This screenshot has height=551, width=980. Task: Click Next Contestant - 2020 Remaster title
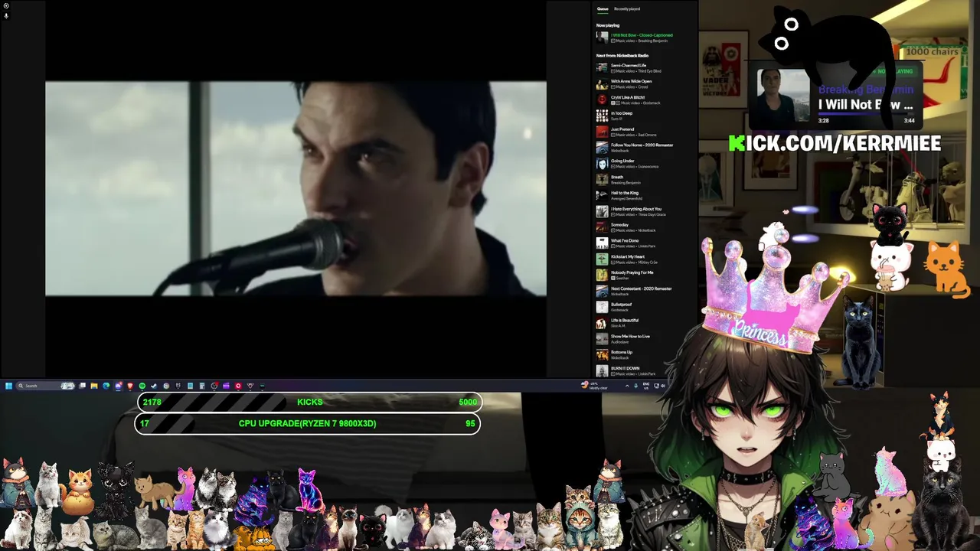[642, 289]
